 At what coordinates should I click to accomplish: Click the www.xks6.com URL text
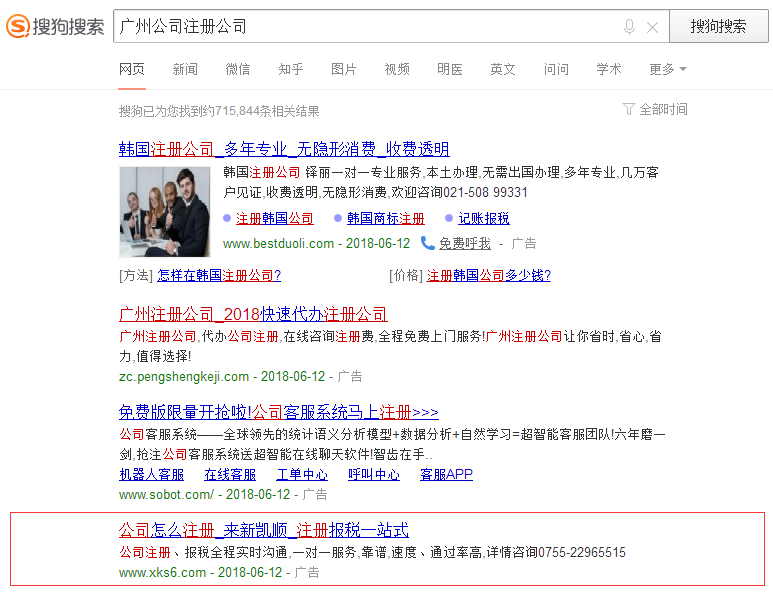(x=162, y=572)
